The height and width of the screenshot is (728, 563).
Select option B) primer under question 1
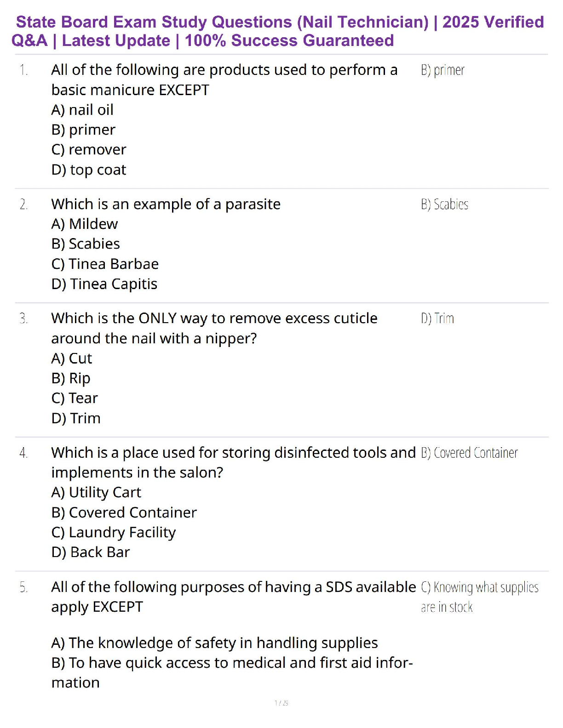[83, 130]
